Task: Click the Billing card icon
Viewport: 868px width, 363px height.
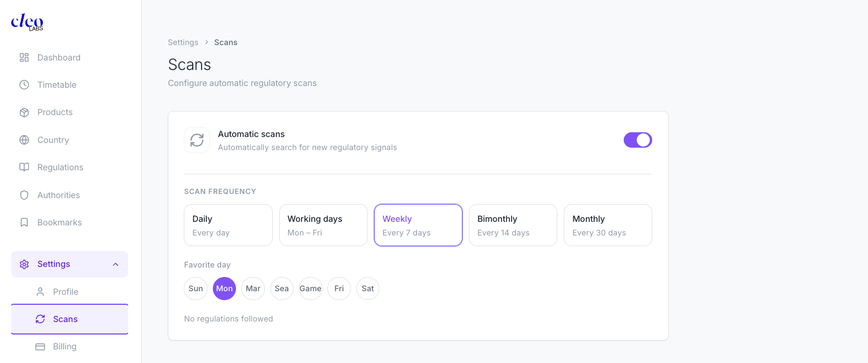Action: (x=40, y=346)
